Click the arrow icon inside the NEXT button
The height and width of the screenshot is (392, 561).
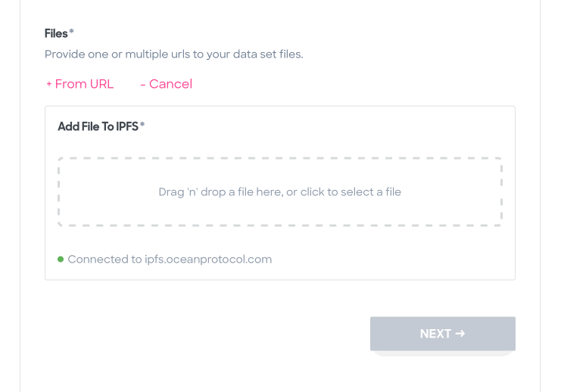[460, 333]
